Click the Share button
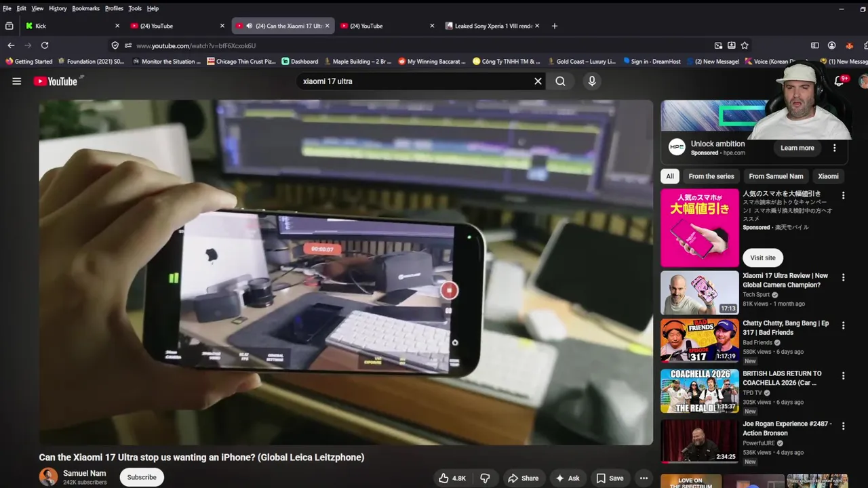868x488 pixels. tap(524, 478)
